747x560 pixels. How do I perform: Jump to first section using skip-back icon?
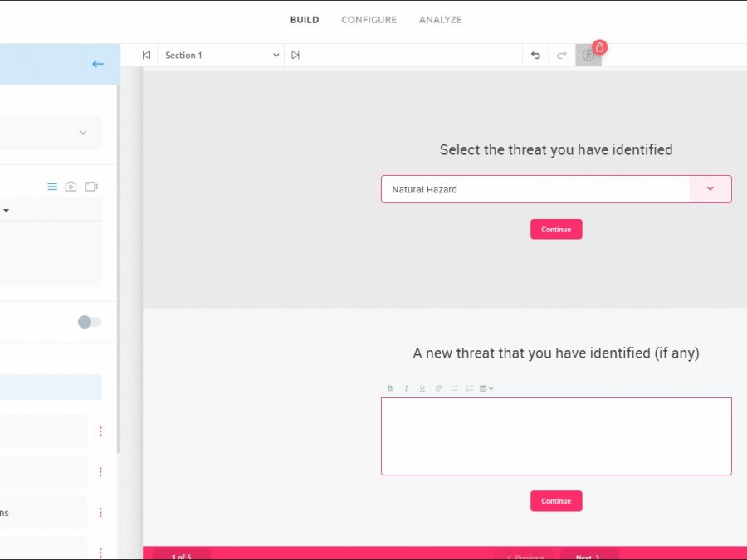click(x=146, y=56)
